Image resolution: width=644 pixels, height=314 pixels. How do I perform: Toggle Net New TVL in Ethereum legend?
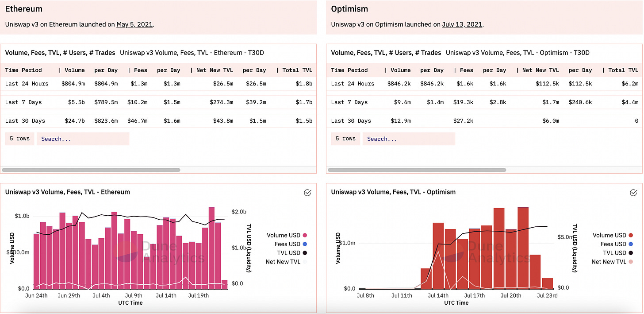pyautogui.click(x=287, y=262)
